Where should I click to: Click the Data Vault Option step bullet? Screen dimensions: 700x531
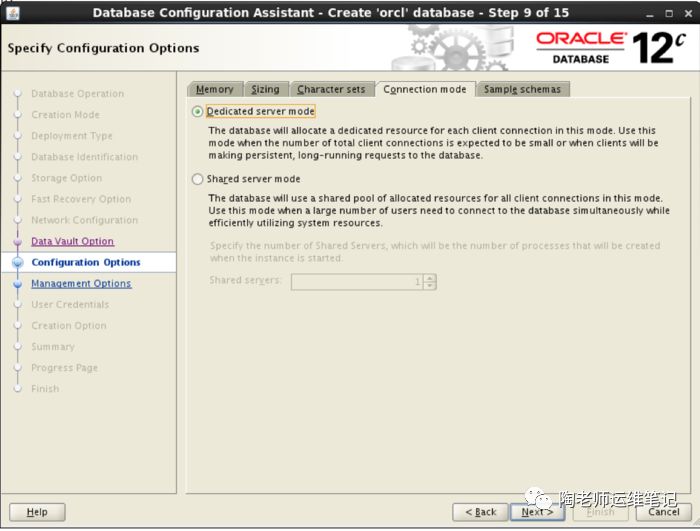[x=17, y=241]
